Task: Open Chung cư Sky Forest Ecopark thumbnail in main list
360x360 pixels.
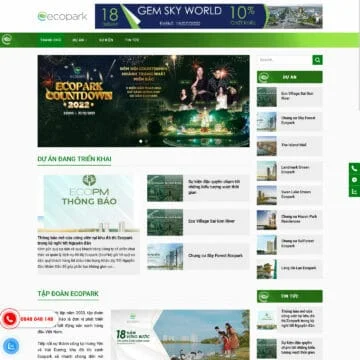Action: (165, 256)
